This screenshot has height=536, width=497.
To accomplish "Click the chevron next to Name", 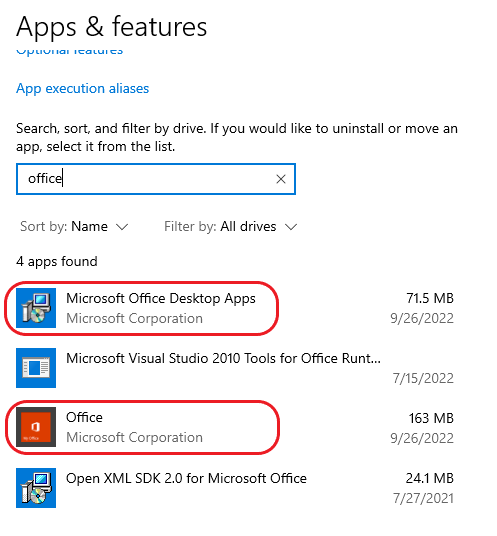I will coord(122,227).
